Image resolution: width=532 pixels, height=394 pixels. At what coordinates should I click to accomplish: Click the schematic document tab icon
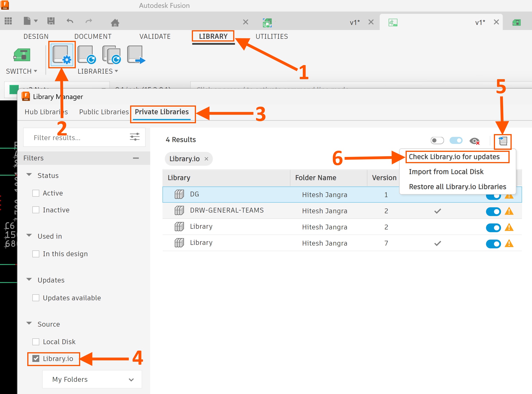click(x=393, y=22)
